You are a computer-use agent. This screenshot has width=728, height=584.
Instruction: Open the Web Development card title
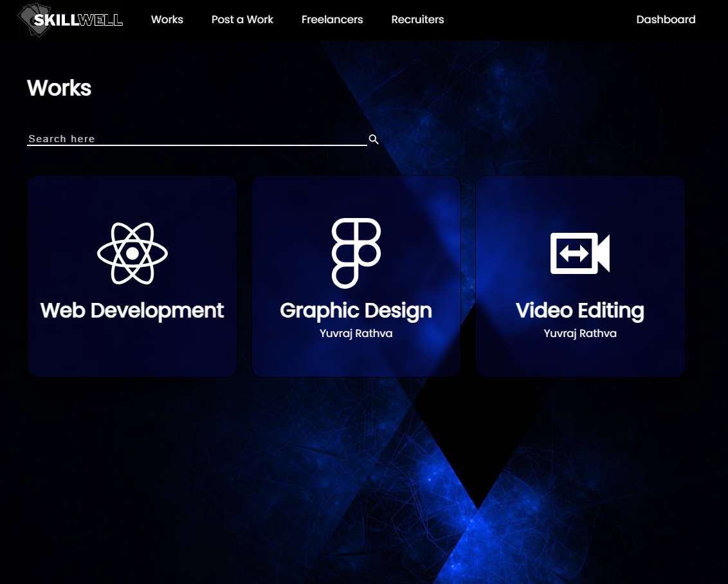pos(132,311)
